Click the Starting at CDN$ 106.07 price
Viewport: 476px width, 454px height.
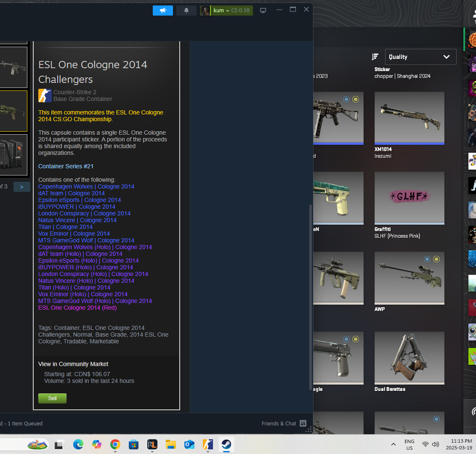[x=77, y=374]
